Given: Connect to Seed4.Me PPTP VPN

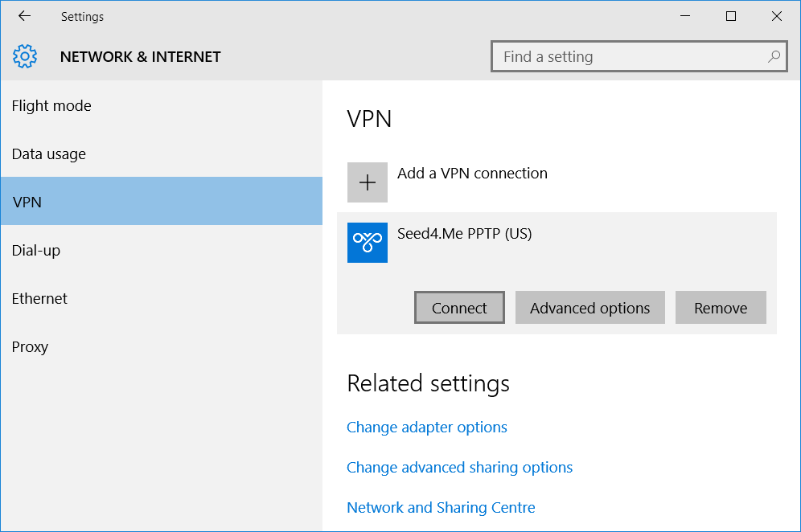Looking at the screenshot, I should pos(459,307).
